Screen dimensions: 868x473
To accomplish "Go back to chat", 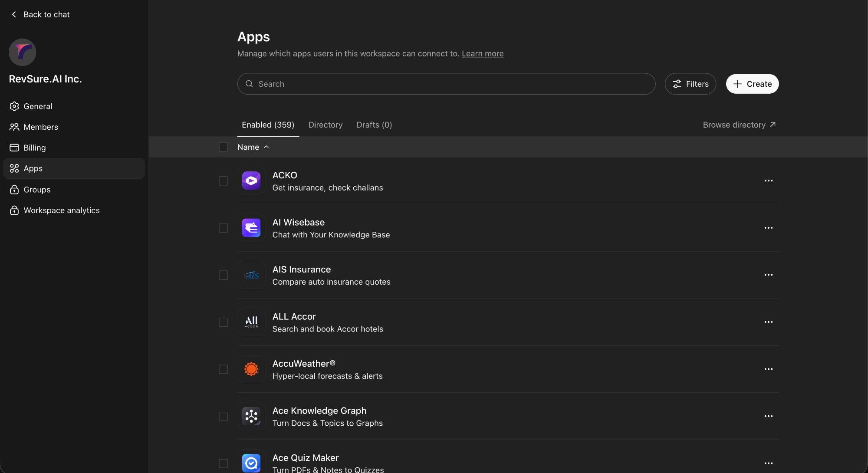I will tap(40, 14).
